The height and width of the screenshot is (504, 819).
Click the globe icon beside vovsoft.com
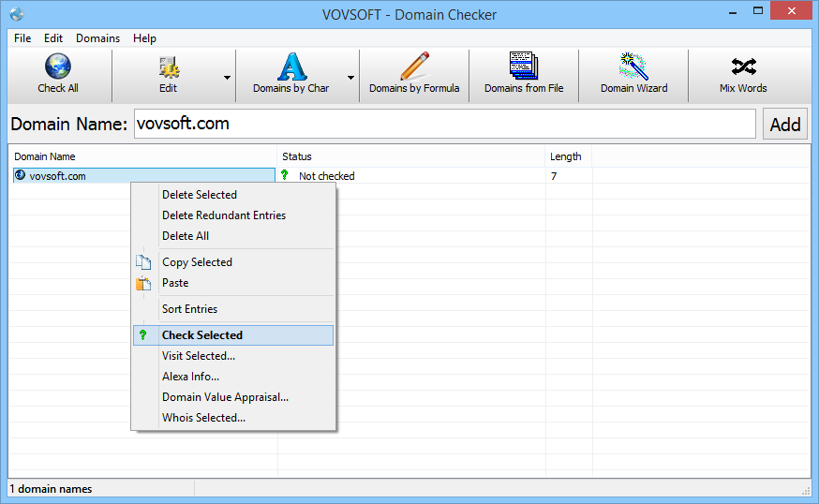click(20, 175)
